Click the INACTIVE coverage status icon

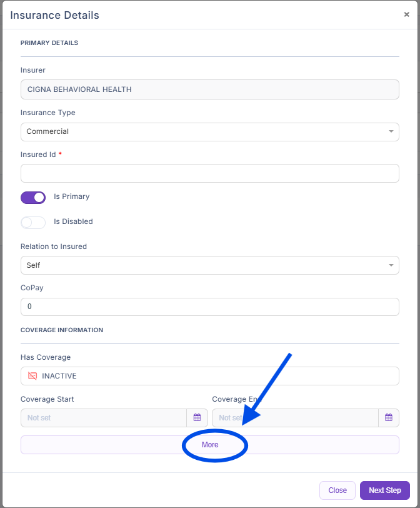(x=32, y=376)
